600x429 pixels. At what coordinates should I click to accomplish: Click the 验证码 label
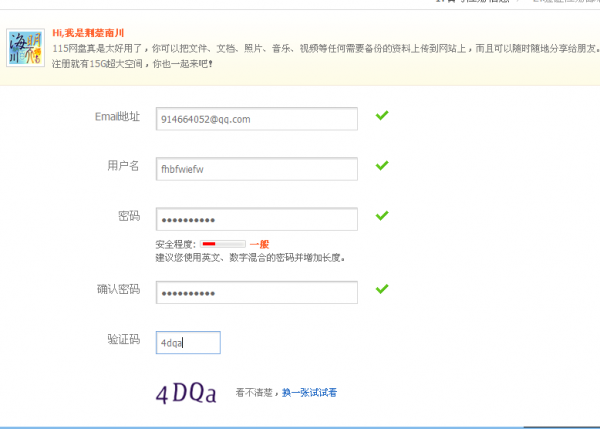[x=124, y=339]
